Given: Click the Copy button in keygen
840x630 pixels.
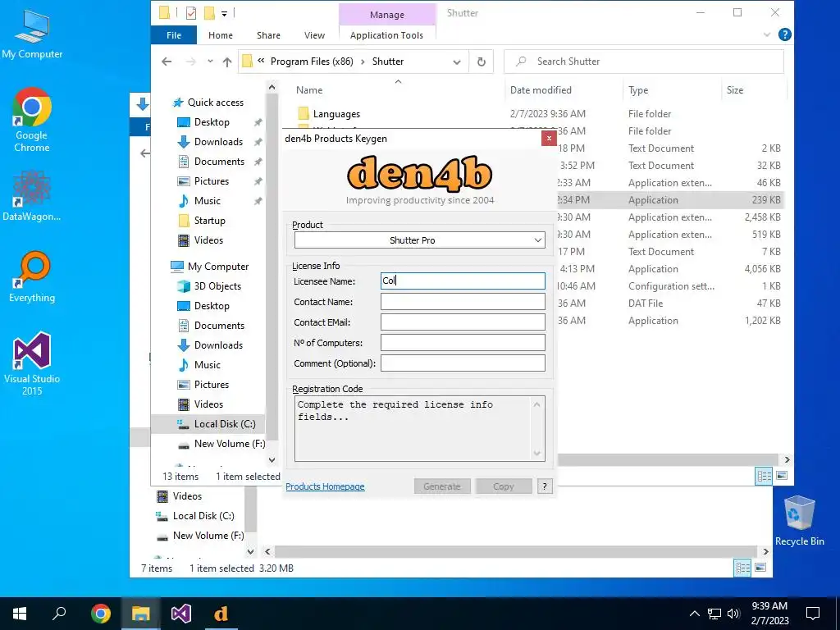Looking at the screenshot, I should (504, 486).
